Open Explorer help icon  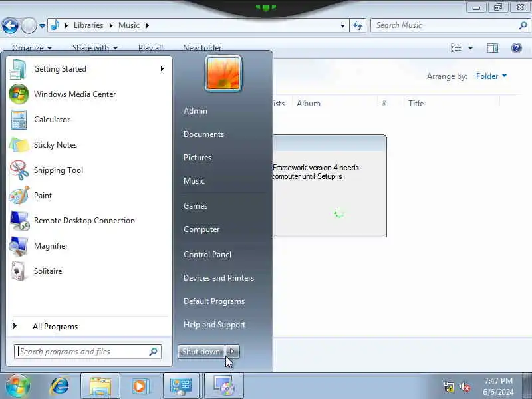[x=517, y=48]
